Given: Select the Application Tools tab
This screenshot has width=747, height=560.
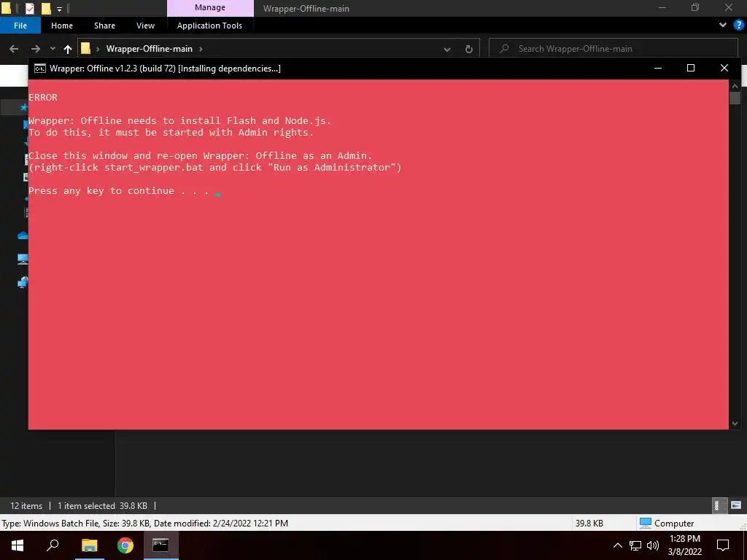Looking at the screenshot, I should [x=209, y=26].
